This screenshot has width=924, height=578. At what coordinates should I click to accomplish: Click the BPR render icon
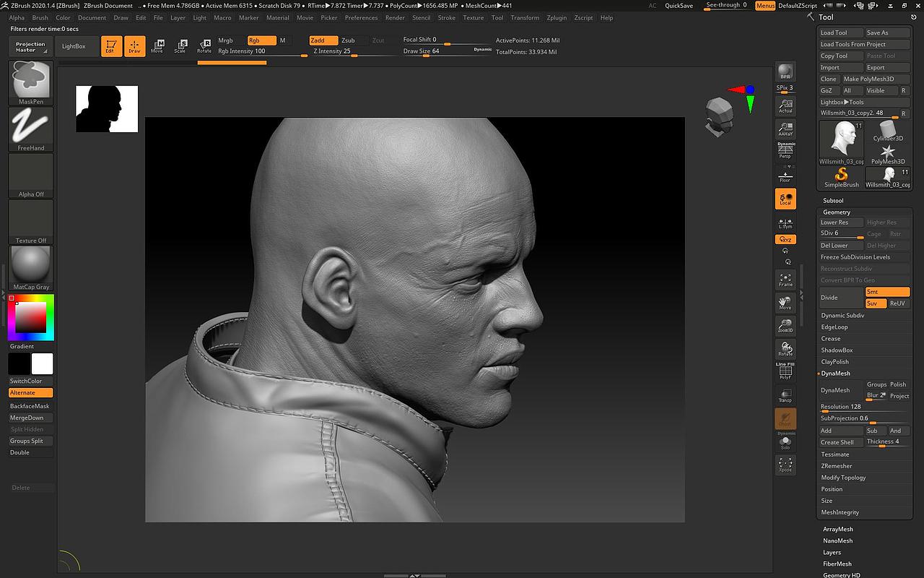[x=785, y=72]
